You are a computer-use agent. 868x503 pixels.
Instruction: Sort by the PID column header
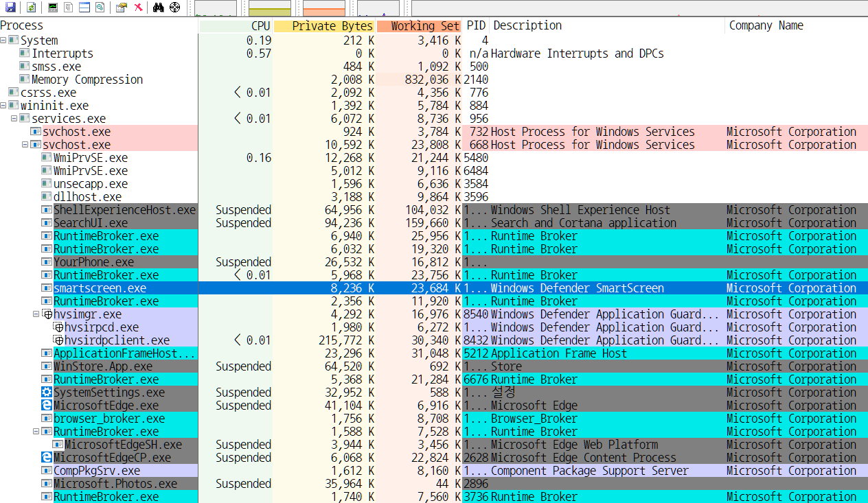[476, 25]
